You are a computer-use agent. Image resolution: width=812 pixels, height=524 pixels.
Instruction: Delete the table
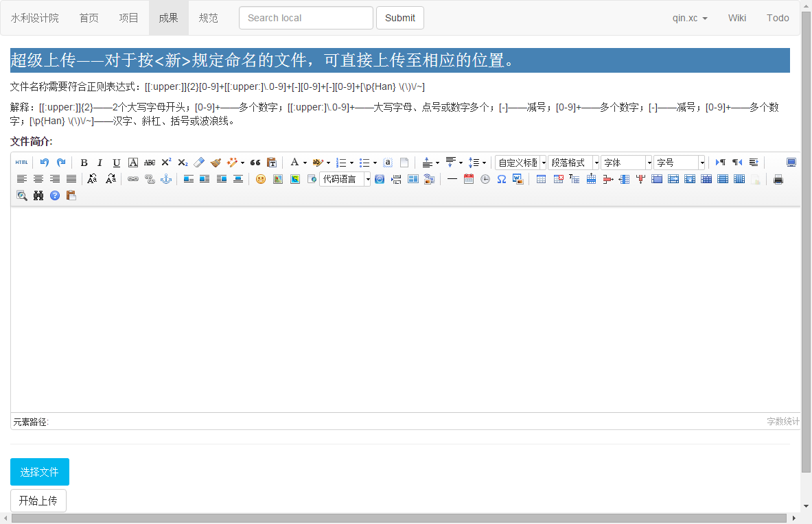[558, 179]
